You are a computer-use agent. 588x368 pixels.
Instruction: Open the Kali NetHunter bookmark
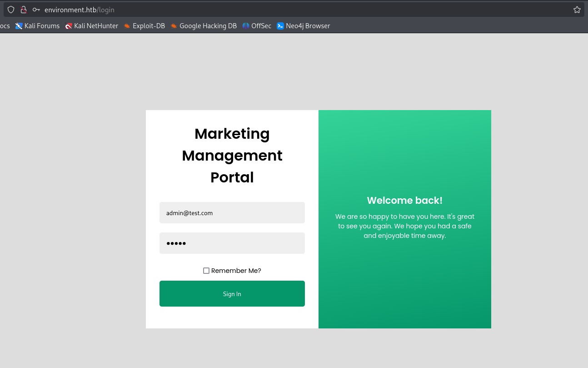91,26
